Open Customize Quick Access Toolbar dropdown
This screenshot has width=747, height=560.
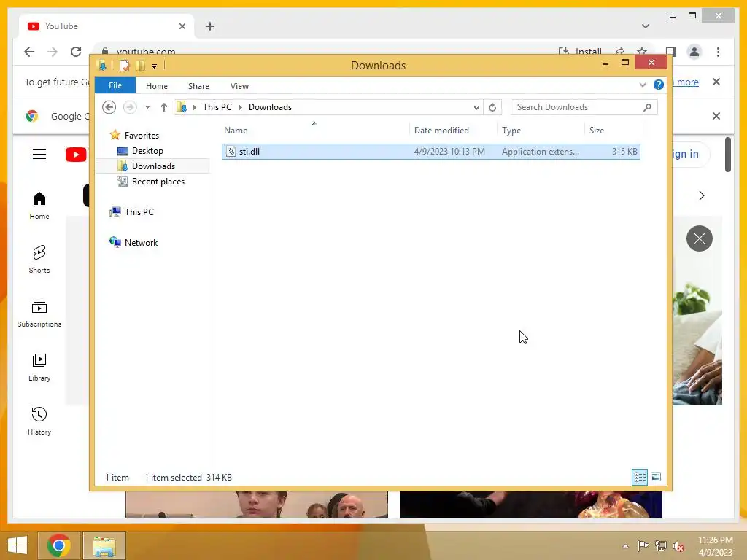tap(155, 66)
